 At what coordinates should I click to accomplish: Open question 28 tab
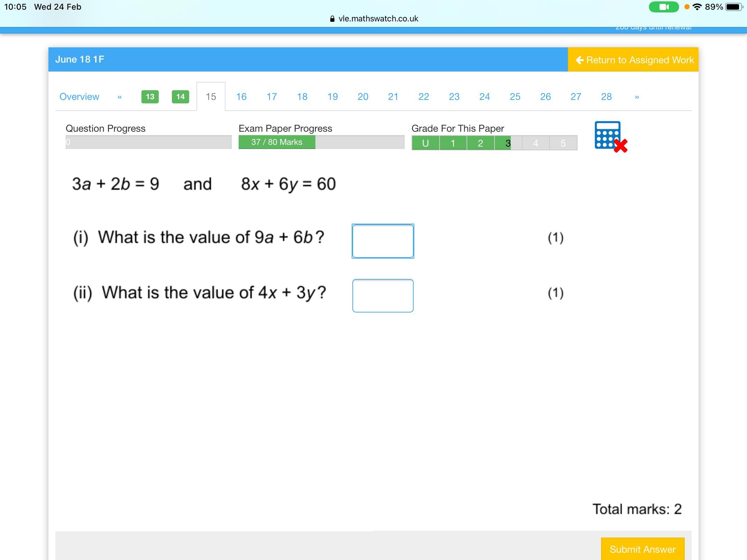click(x=606, y=97)
